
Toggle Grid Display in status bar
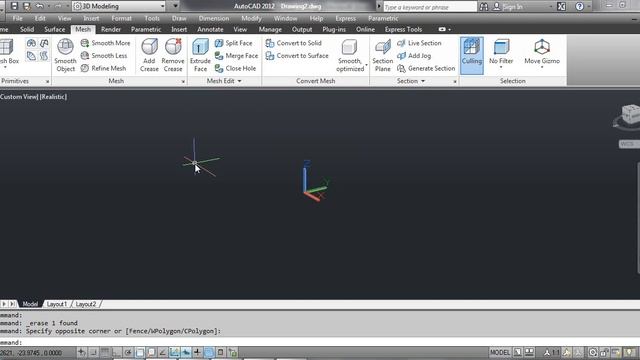pos(105,352)
